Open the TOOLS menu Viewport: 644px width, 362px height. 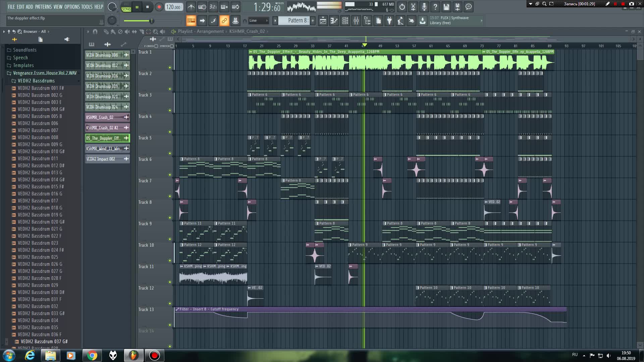pyautogui.click(x=87, y=7)
